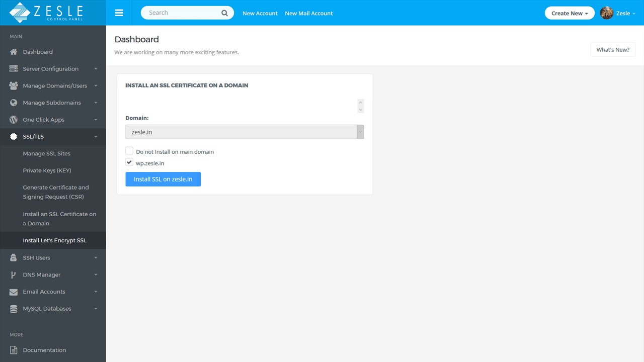644x362 pixels.
Task: Click the Email Accounts envelope icon
Action: [x=13, y=292]
